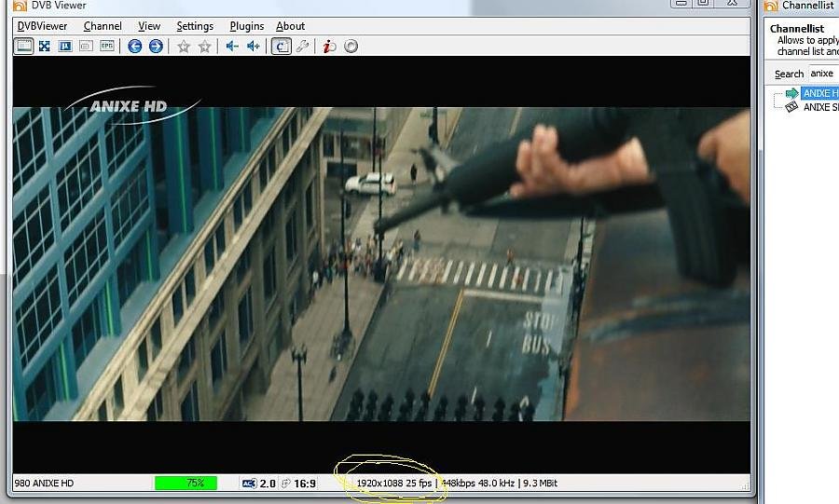The height and width of the screenshot is (504, 839).
Task: Click the first star favourites icon
Action: [x=184, y=46]
